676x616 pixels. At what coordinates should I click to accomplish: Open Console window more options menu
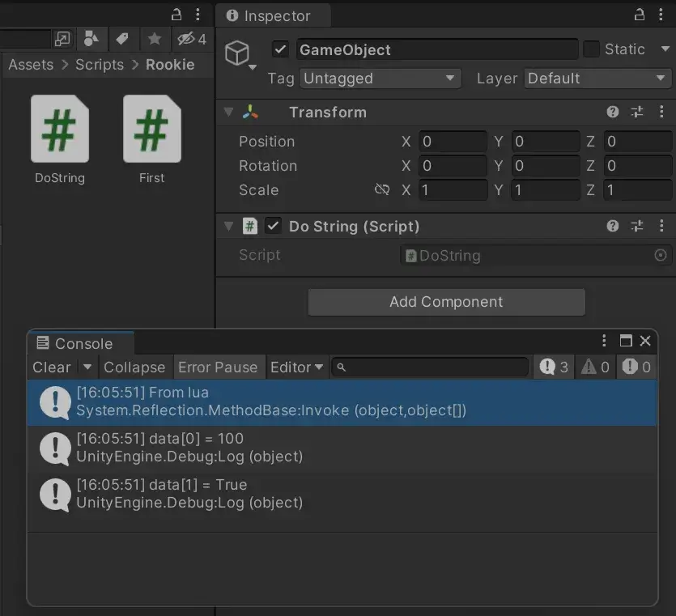(604, 341)
